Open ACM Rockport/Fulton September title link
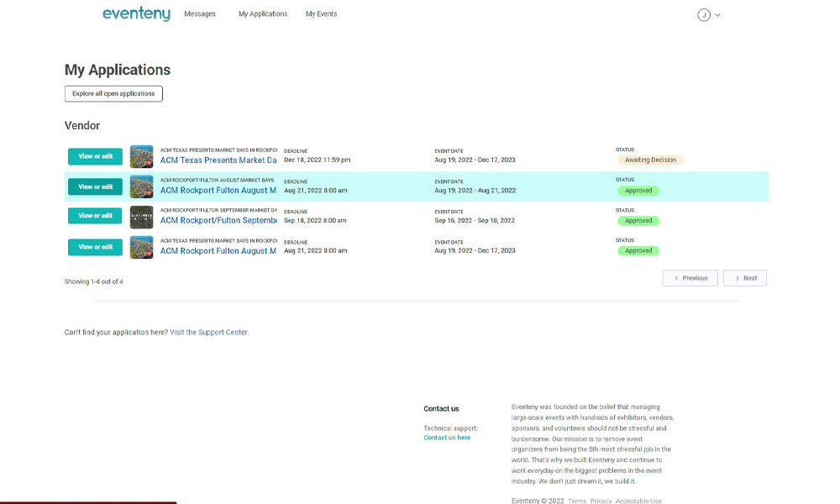The width and height of the screenshot is (840, 504). pos(218,221)
